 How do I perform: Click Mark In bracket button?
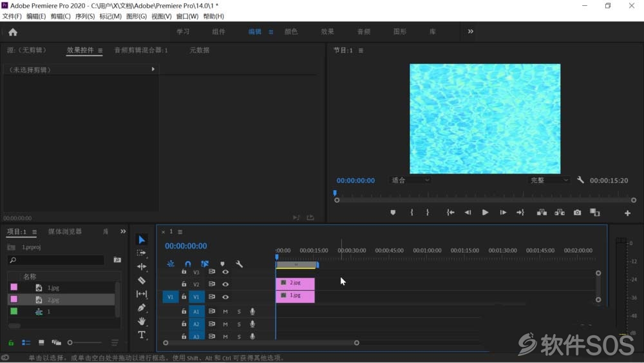[412, 213]
